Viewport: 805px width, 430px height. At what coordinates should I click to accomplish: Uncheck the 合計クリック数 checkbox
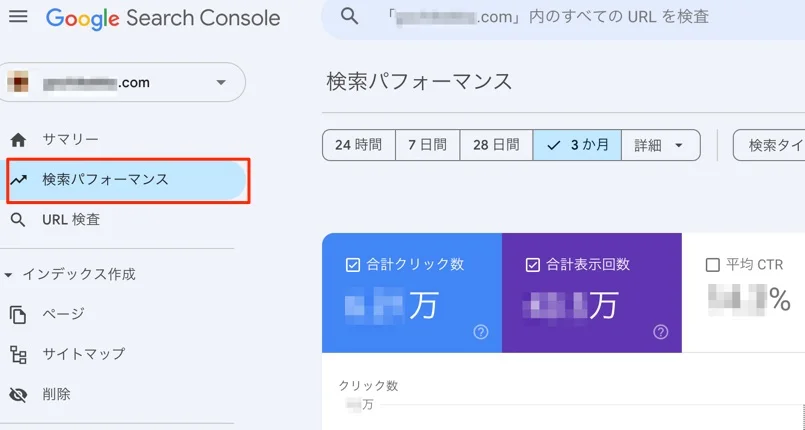353,265
